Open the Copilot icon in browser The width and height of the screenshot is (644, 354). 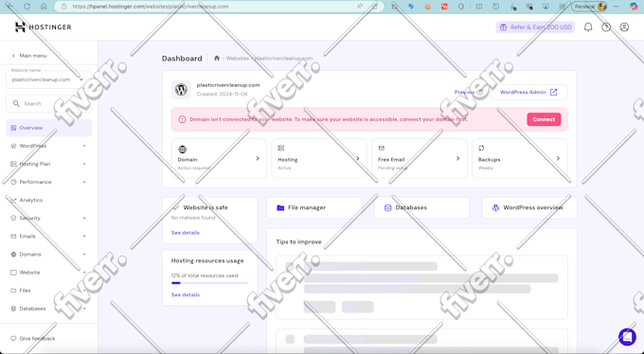point(634,7)
